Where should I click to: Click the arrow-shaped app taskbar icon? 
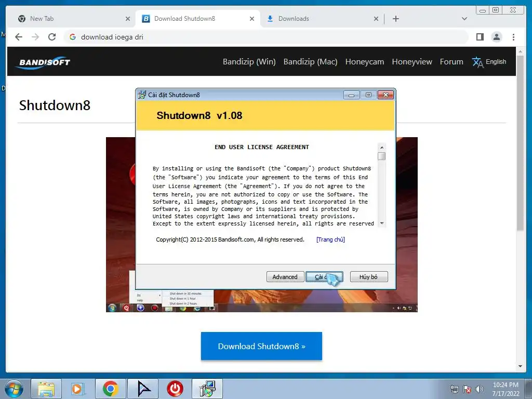click(x=143, y=389)
